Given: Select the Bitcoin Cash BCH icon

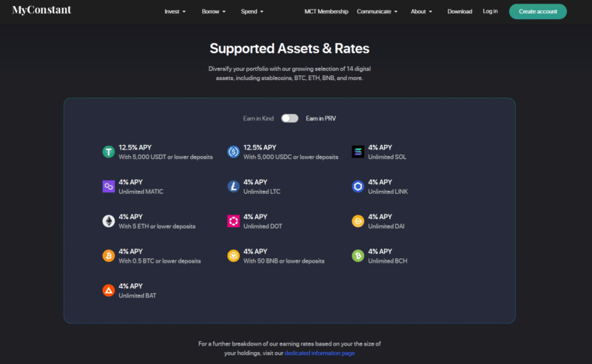Looking at the screenshot, I should [358, 256].
